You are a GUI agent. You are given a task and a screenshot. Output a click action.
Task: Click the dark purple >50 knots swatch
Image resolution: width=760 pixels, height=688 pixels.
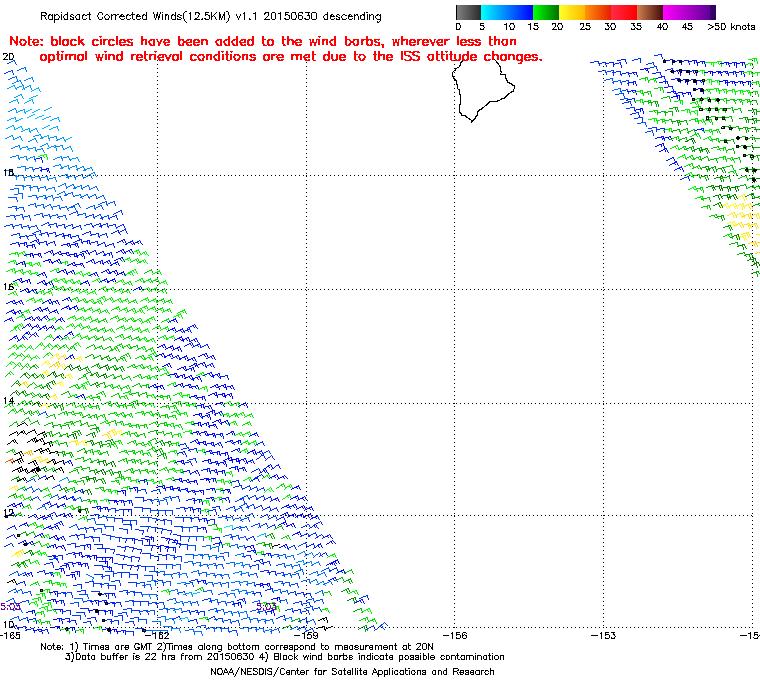point(713,12)
